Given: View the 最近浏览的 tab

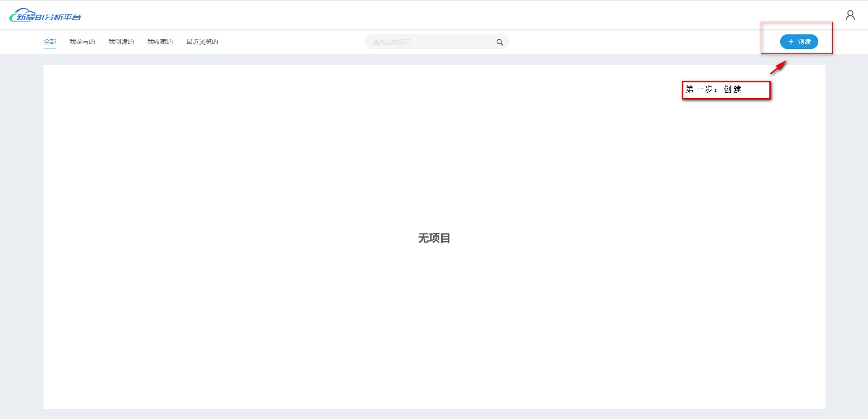Looking at the screenshot, I should [x=202, y=42].
